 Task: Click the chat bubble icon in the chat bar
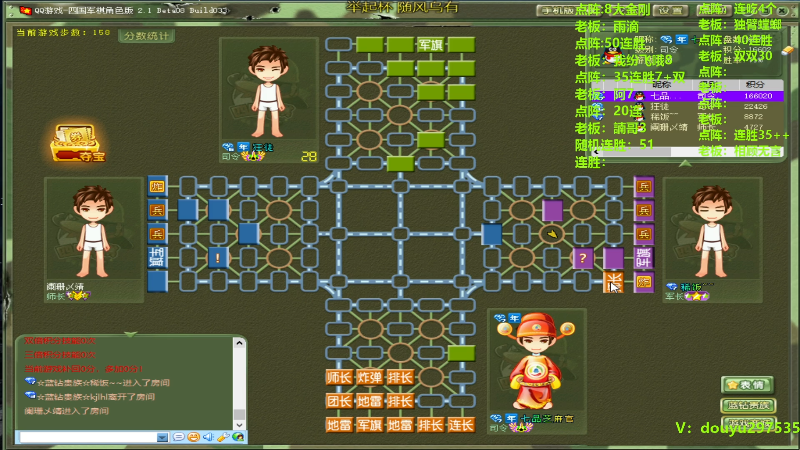(178, 437)
